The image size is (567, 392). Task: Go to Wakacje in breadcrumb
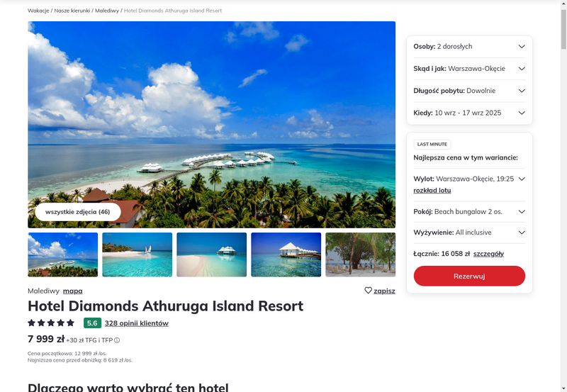pyautogui.click(x=38, y=11)
